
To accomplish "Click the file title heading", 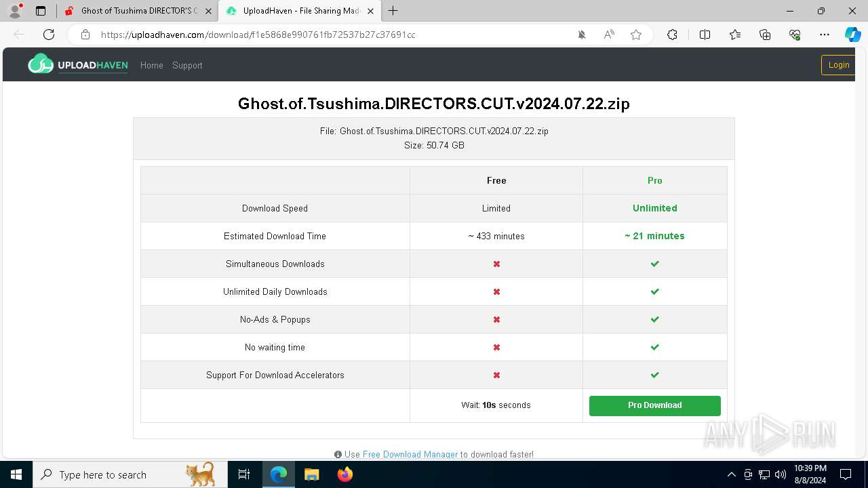I will 434,104.
